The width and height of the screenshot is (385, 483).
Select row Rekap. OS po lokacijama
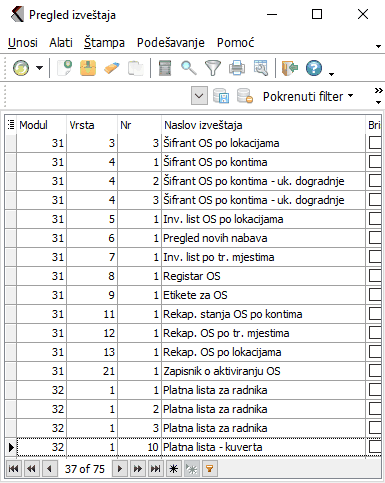(x=193, y=352)
